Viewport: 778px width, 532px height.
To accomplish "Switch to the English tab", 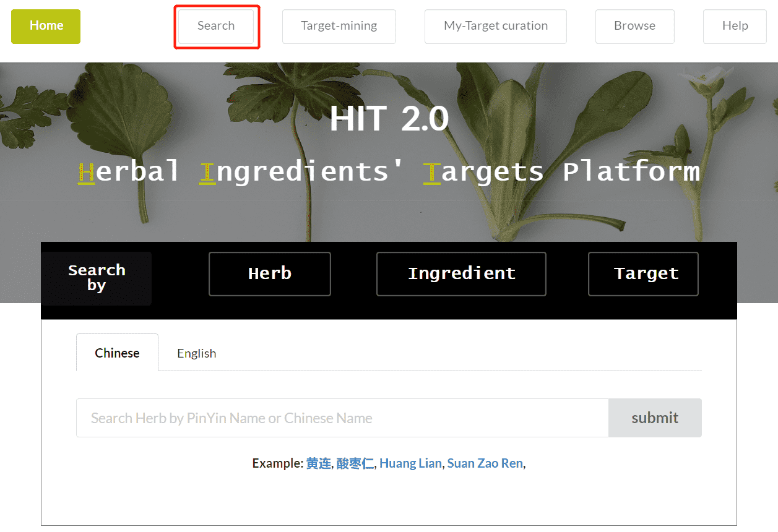I will [197, 353].
